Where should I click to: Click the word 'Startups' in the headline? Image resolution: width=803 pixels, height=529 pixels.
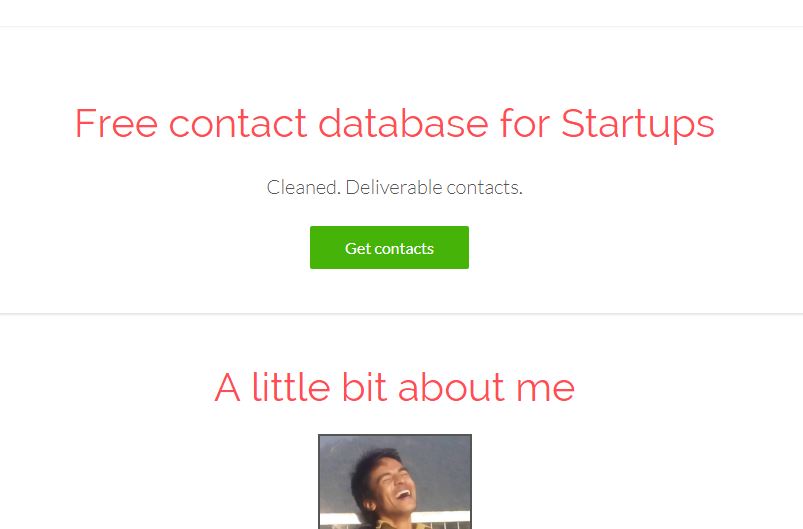click(x=637, y=124)
